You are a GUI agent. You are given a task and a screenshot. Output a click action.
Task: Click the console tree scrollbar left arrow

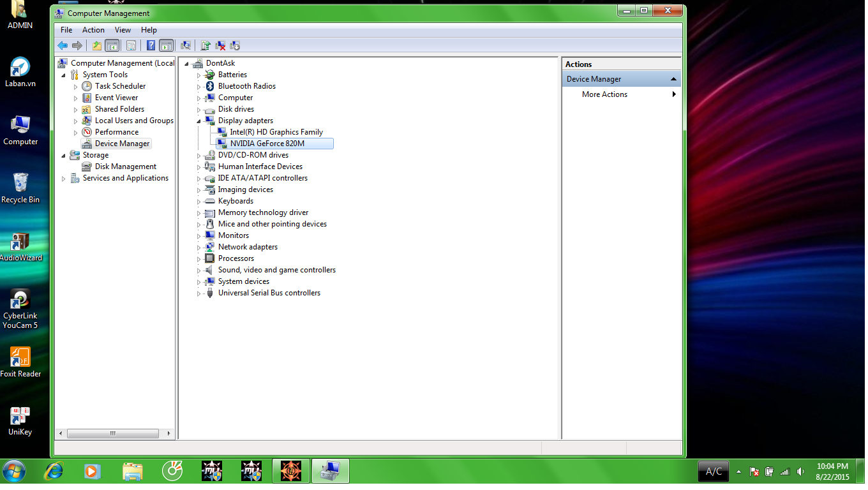(61, 433)
